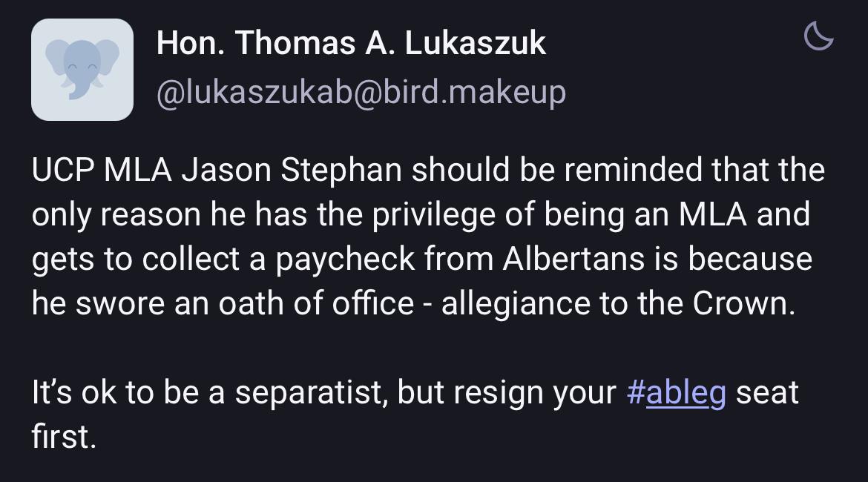Click the name "Jason Stephan" in the post
This screenshot has width=868, height=482.
pos(292,170)
